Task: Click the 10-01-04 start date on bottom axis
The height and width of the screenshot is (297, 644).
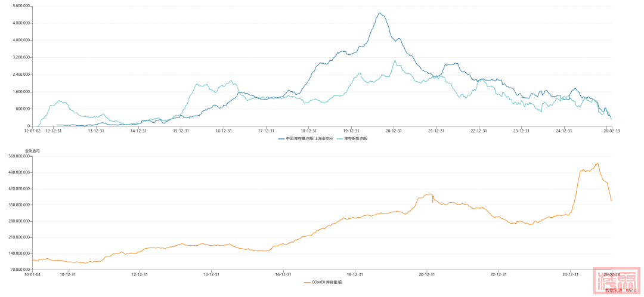Action: coord(32,274)
